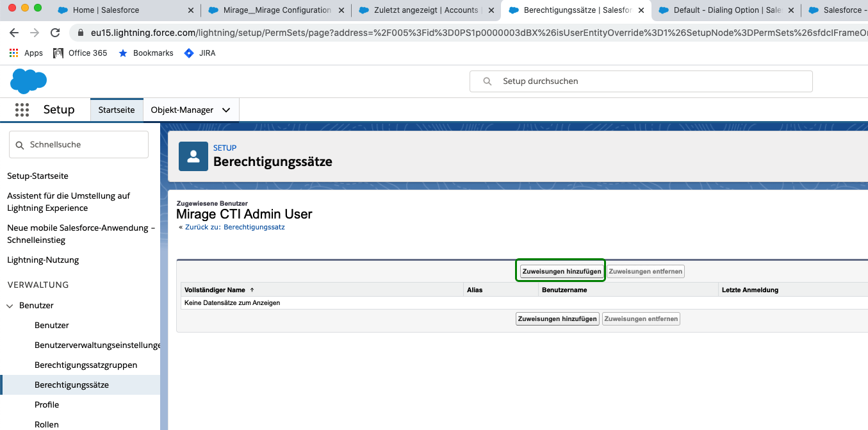Open Benutzerverwaltungseinstellungen in sidebar
868x430 pixels.
(x=97, y=345)
